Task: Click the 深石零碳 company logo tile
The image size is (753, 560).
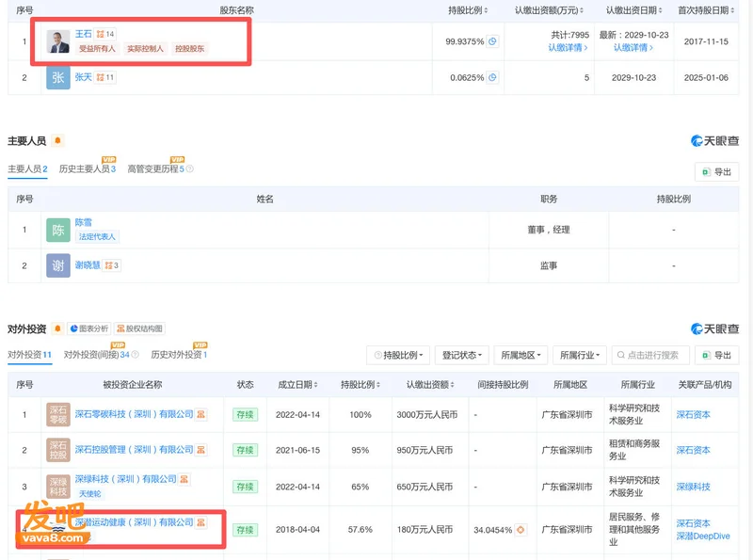Action: click(58, 414)
